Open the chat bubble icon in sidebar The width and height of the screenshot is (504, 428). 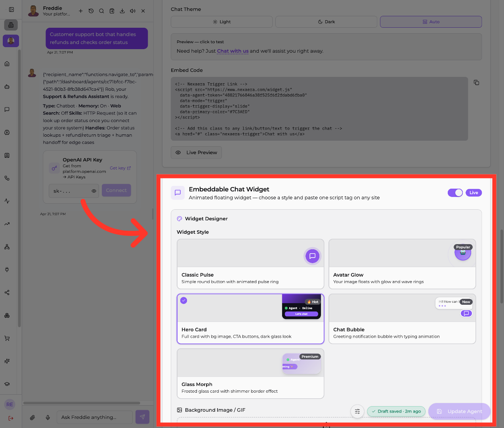coord(7,110)
